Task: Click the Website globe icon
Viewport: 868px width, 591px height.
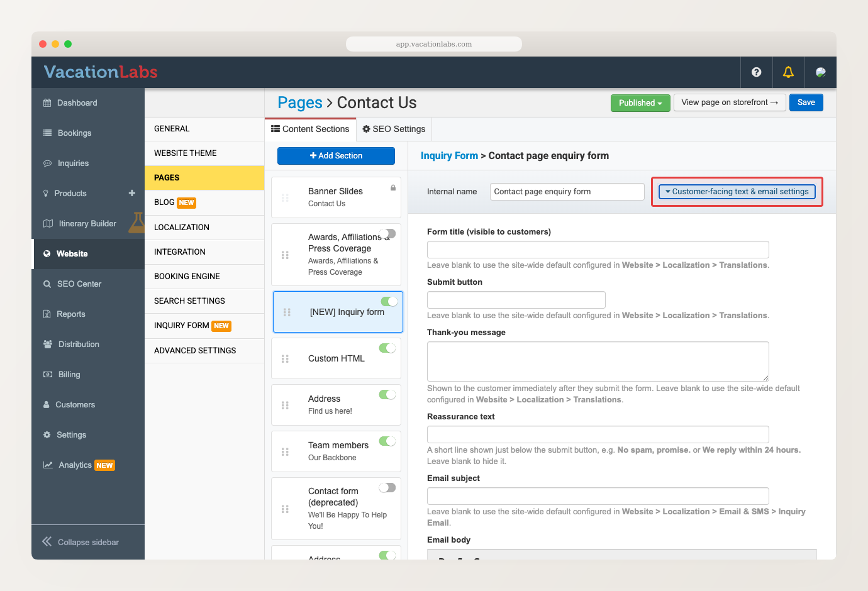Action: click(x=47, y=254)
